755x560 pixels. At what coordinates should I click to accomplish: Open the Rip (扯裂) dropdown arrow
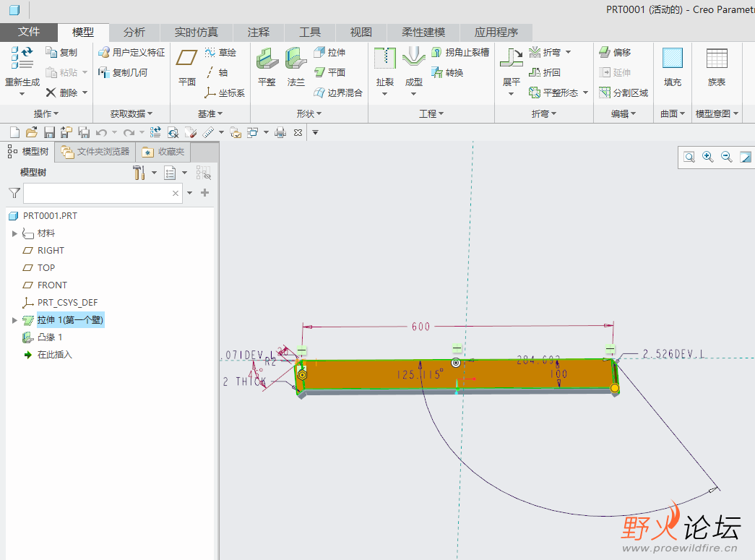384,94
